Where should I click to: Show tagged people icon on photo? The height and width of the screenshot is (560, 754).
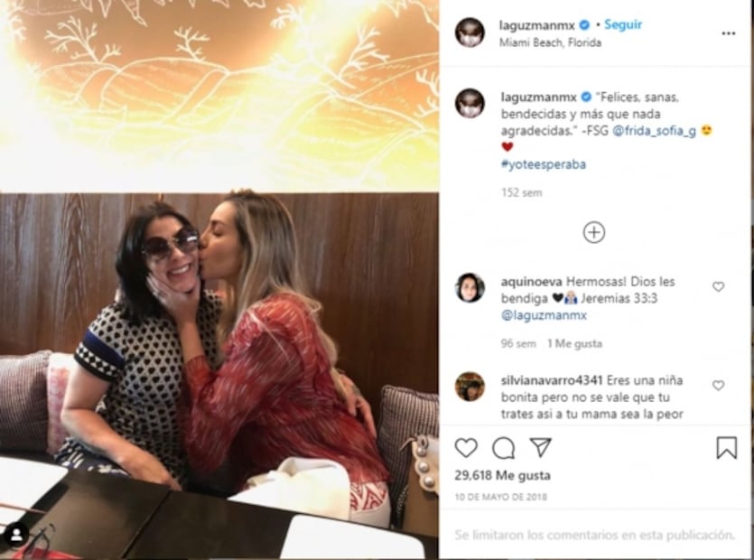click(x=17, y=534)
